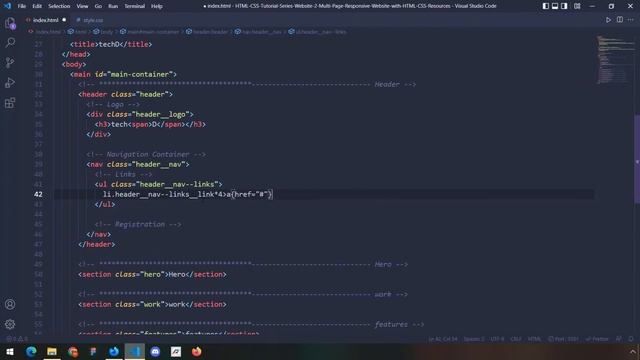Viewport: 640px width, 360px height.
Task: Click the Split Editor icon
Action: pyautogui.click(x=620, y=20)
